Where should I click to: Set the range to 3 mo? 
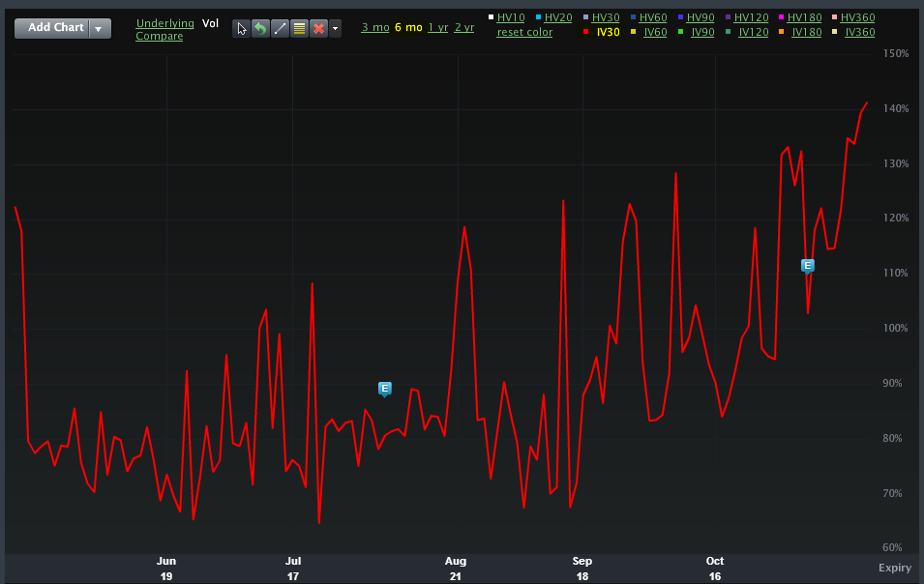pyautogui.click(x=375, y=28)
